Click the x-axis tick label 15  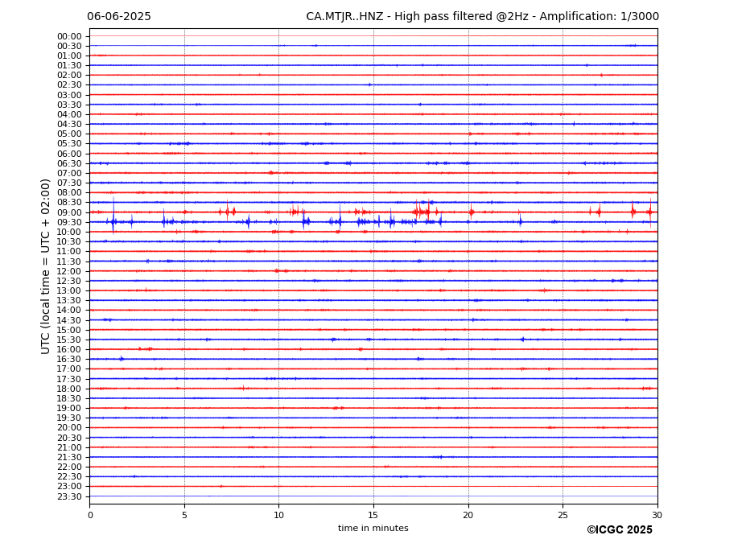tap(373, 515)
